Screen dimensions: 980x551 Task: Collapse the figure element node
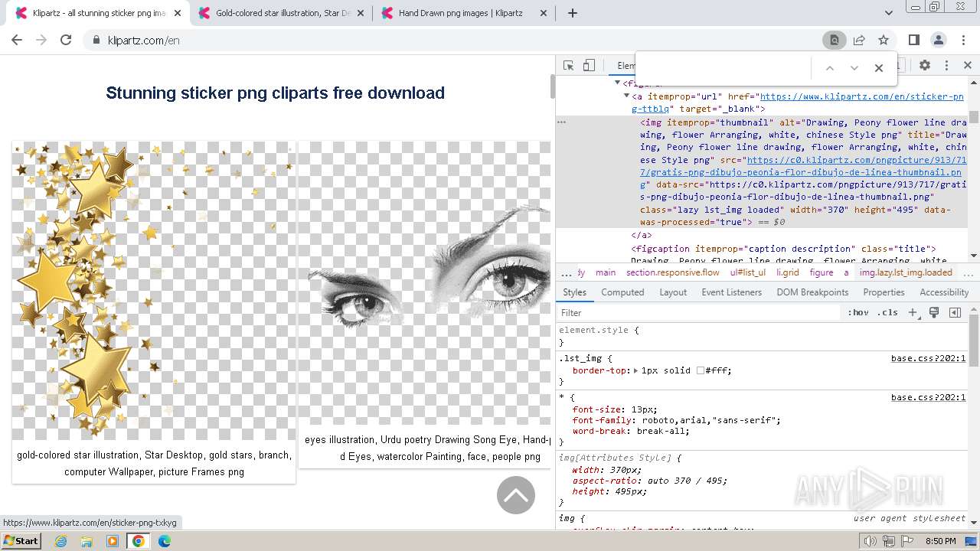(x=617, y=83)
